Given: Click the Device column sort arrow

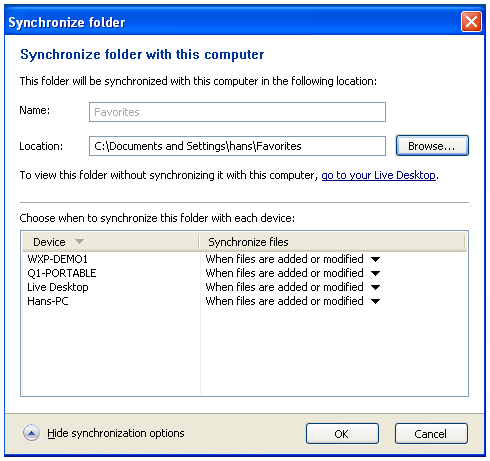Looking at the screenshot, I should (x=79, y=241).
